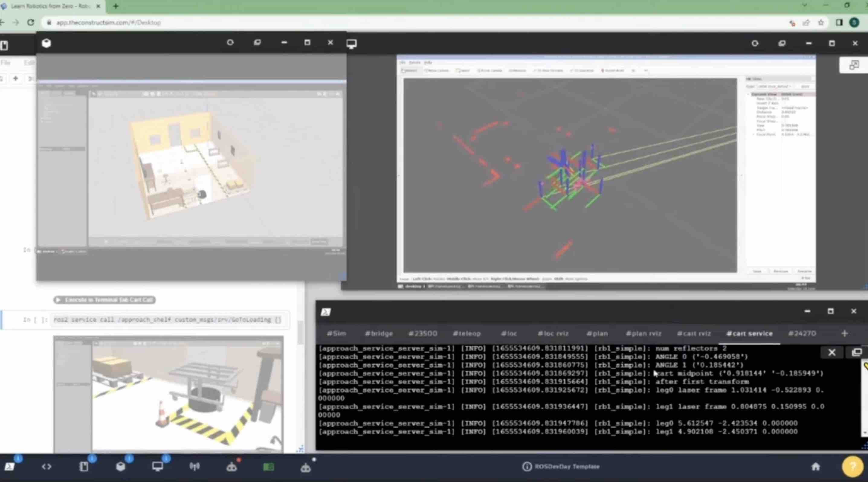Expand the Focal Point row in Views panel
The width and height of the screenshot is (868, 482).
point(753,134)
